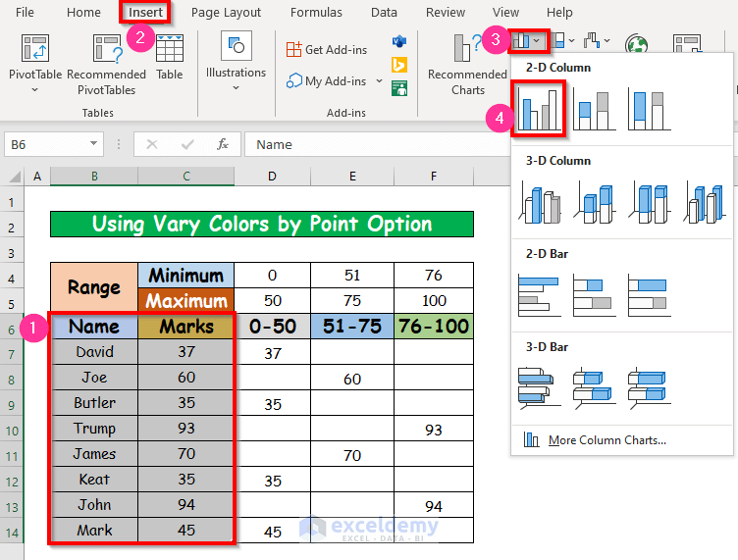Click the Bing Maps add-in icon
The height and width of the screenshot is (560, 738).
399,65
